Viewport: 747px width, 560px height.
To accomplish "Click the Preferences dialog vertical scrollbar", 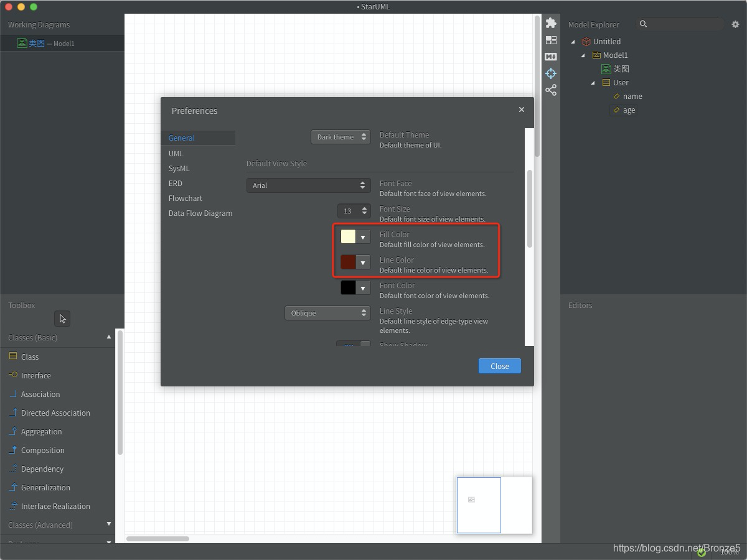I will [530, 208].
